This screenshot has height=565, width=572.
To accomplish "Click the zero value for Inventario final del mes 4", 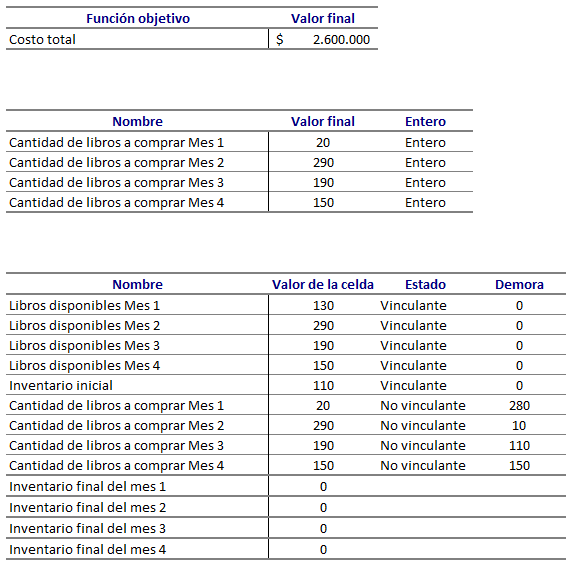I will click(323, 550).
